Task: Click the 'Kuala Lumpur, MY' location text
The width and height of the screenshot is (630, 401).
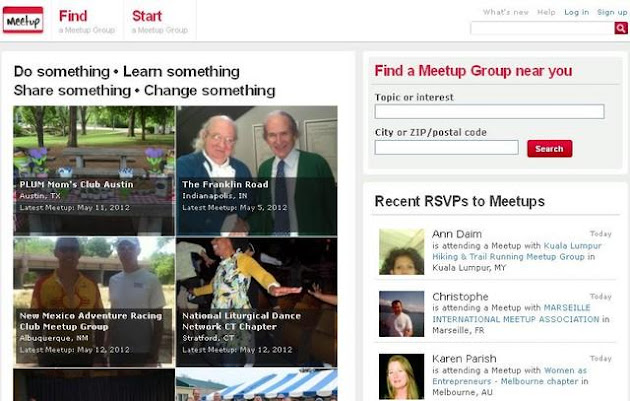Action: [469, 268]
